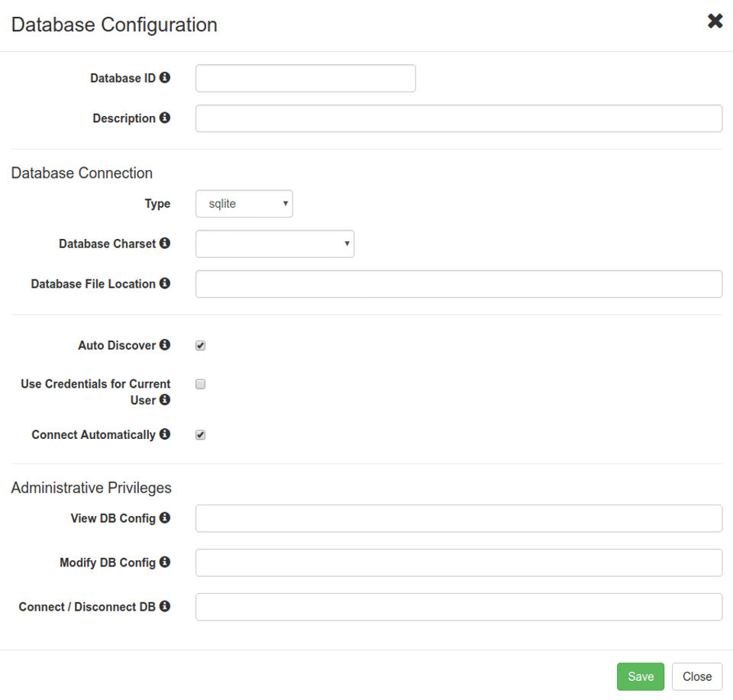Click the Database Charset info icon
This screenshot has height=700, width=733.
click(x=165, y=244)
